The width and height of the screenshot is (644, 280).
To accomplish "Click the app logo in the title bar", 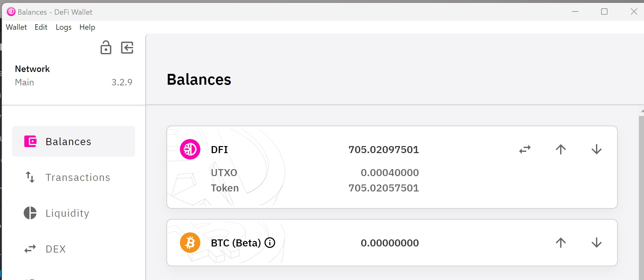I will [x=11, y=12].
